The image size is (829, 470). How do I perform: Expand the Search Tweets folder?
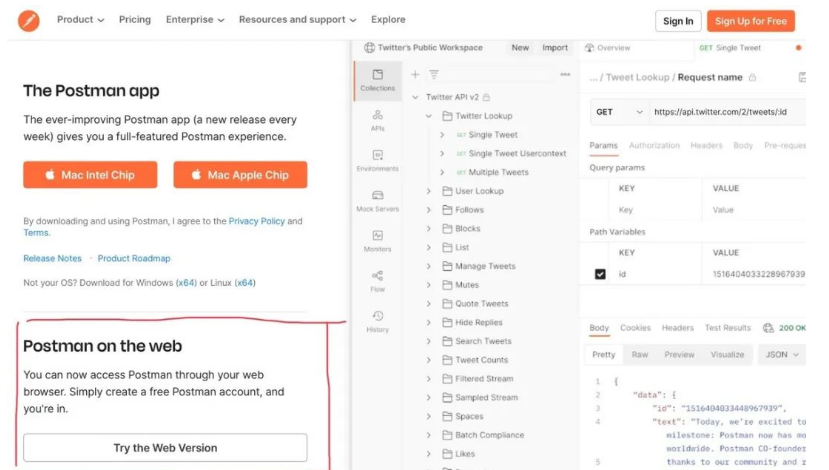(429, 341)
